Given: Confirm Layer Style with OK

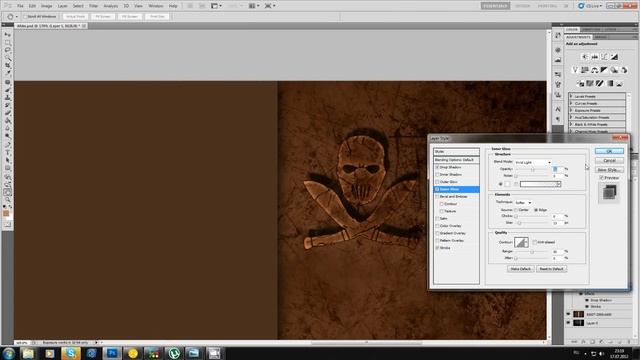Looking at the screenshot, I should point(609,151).
